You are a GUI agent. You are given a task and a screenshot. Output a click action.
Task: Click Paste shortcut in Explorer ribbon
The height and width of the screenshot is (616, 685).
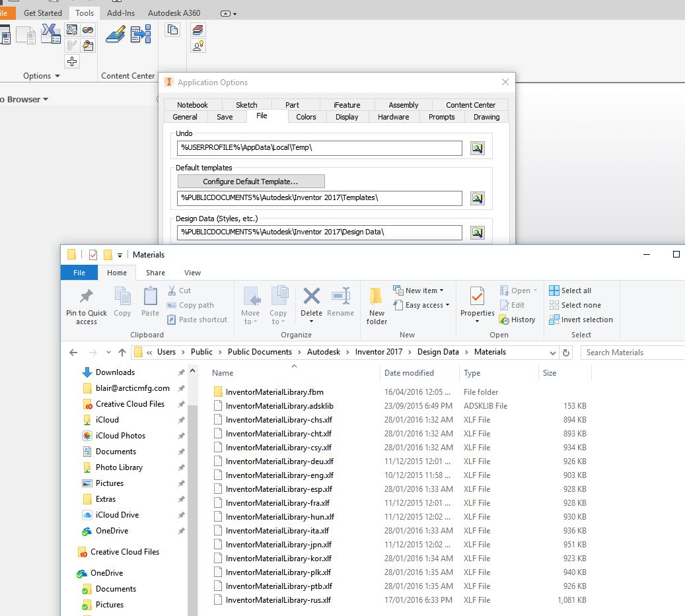(197, 320)
